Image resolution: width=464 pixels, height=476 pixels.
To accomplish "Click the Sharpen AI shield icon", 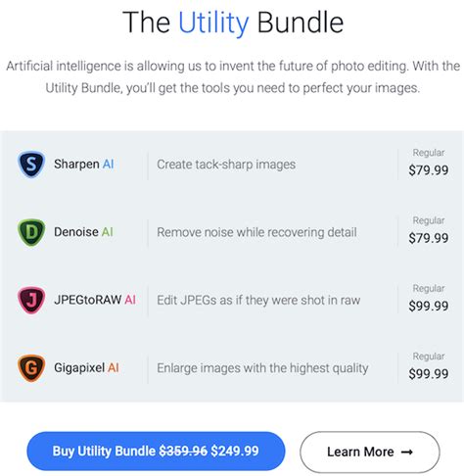I will (x=31, y=165).
